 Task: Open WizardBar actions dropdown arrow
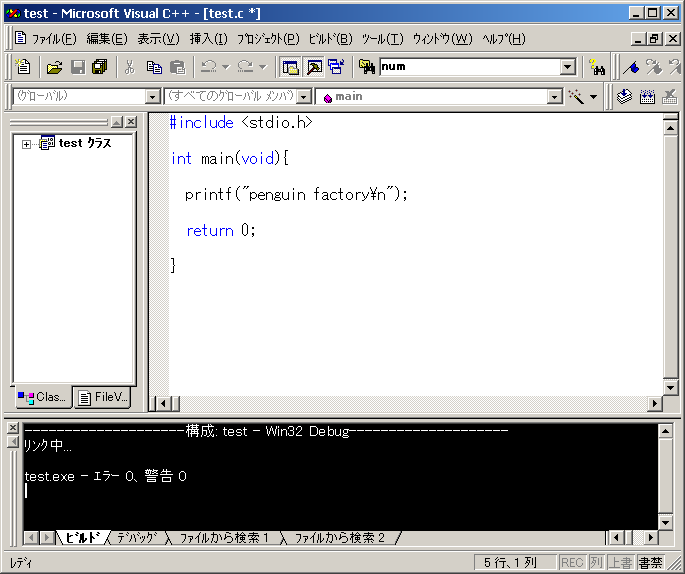pos(593,97)
